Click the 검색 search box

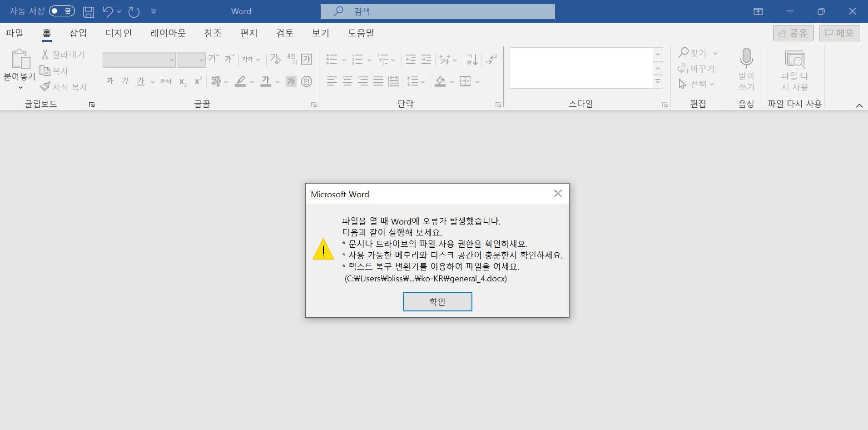(x=437, y=11)
